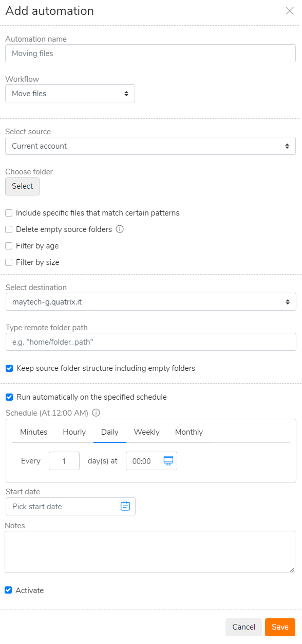
Task: Expand the Select source dropdown
Action: (x=150, y=146)
